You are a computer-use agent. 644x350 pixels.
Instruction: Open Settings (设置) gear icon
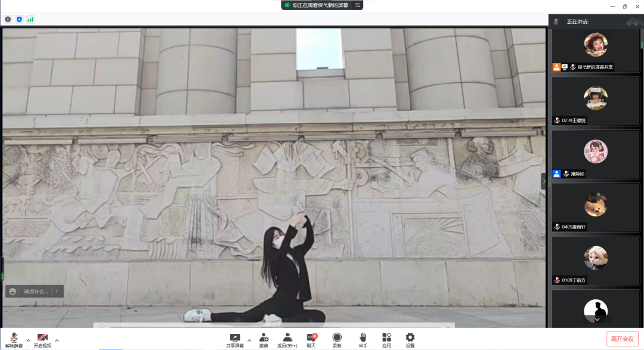click(x=410, y=339)
